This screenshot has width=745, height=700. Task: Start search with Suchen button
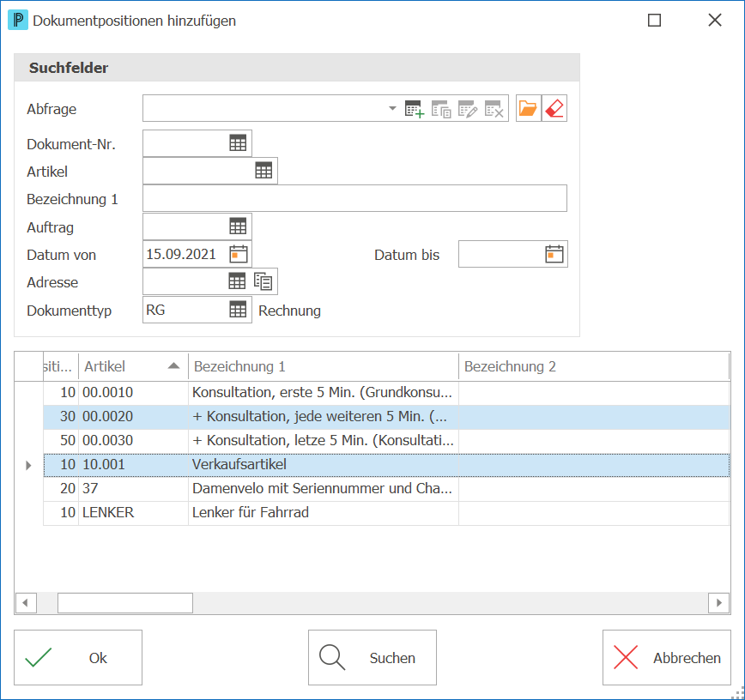[x=372, y=658]
